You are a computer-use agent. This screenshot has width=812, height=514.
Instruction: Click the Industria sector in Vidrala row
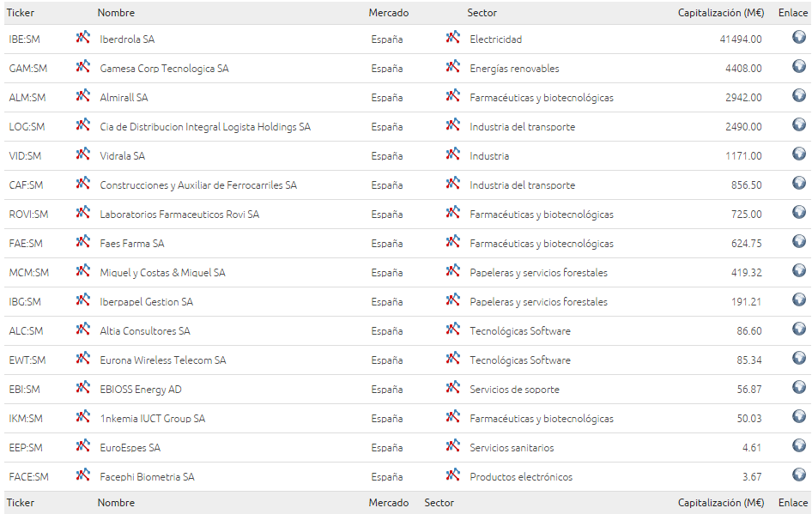tap(489, 156)
